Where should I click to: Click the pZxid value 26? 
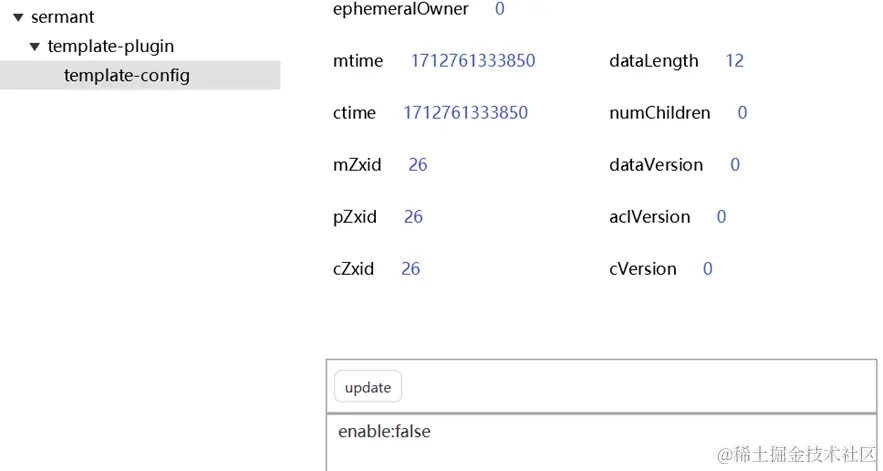413,217
